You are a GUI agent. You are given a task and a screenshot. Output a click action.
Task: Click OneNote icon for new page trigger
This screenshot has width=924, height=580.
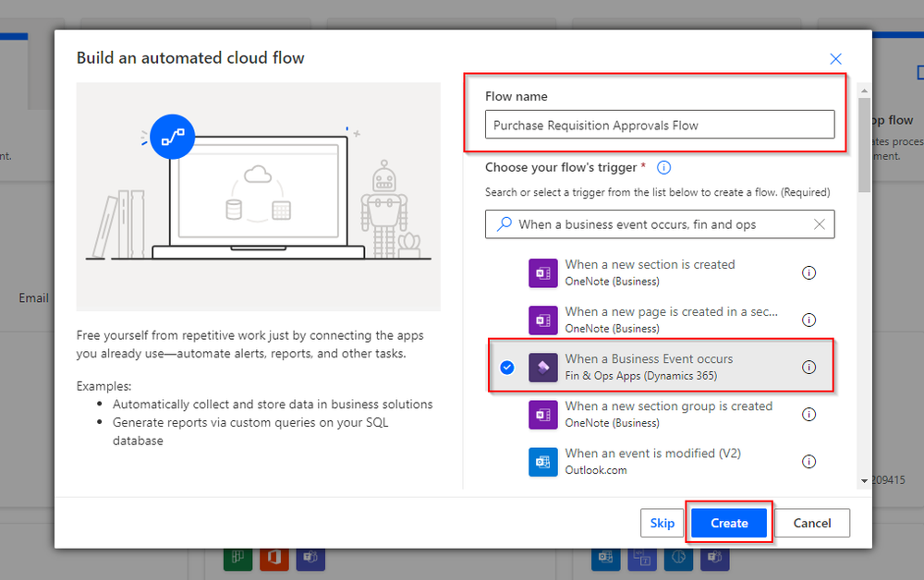[542, 320]
